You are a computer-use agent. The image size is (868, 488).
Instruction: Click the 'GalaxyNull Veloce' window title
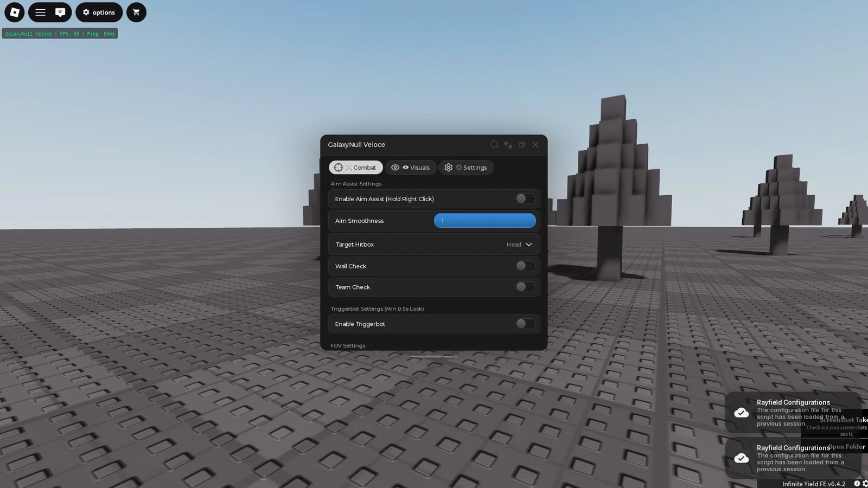pyautogui.click(x=356, y=145)
